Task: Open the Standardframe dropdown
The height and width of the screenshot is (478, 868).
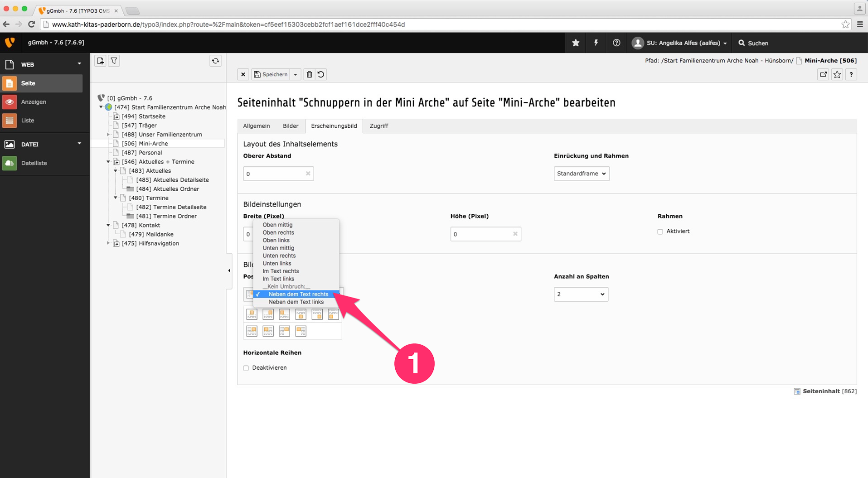Action: point(581,174)
